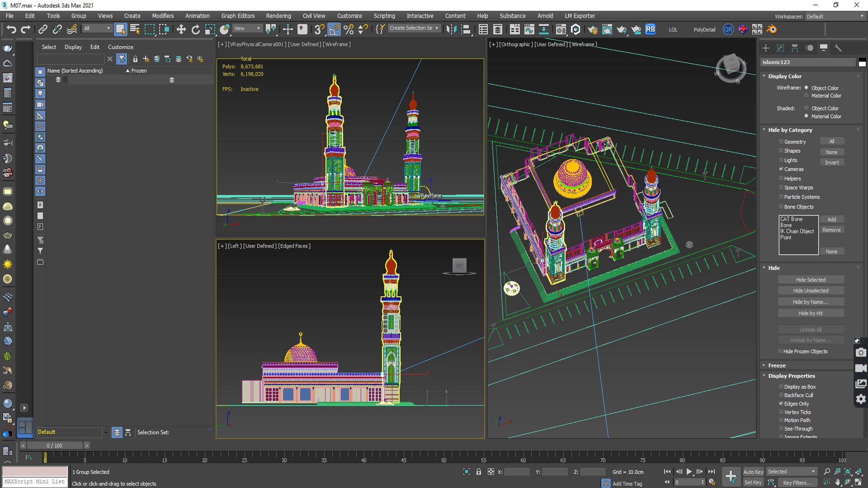This screenshot has height=488, width=868.
Task: Open the Create Selection Set dropdown
Action: [414, 28]
